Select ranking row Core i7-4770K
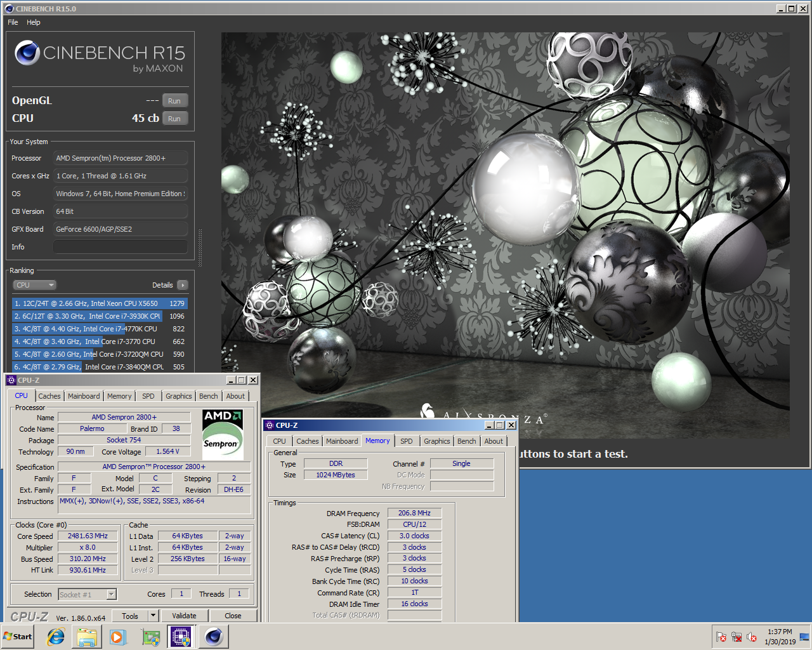Image resolution: width=812 pixels, height=650 pixels. tap(100, 329)
